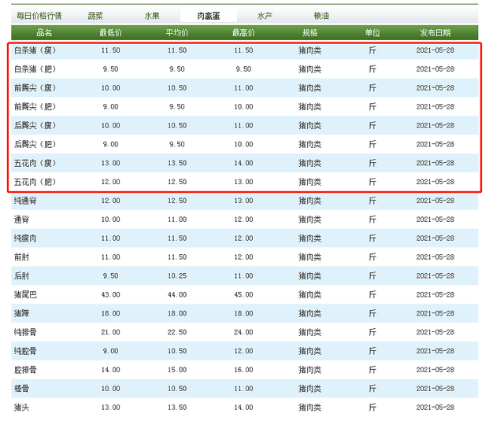Select the product name 后臀尖（瘦）

pyautogui.click(x=35, y=126)
